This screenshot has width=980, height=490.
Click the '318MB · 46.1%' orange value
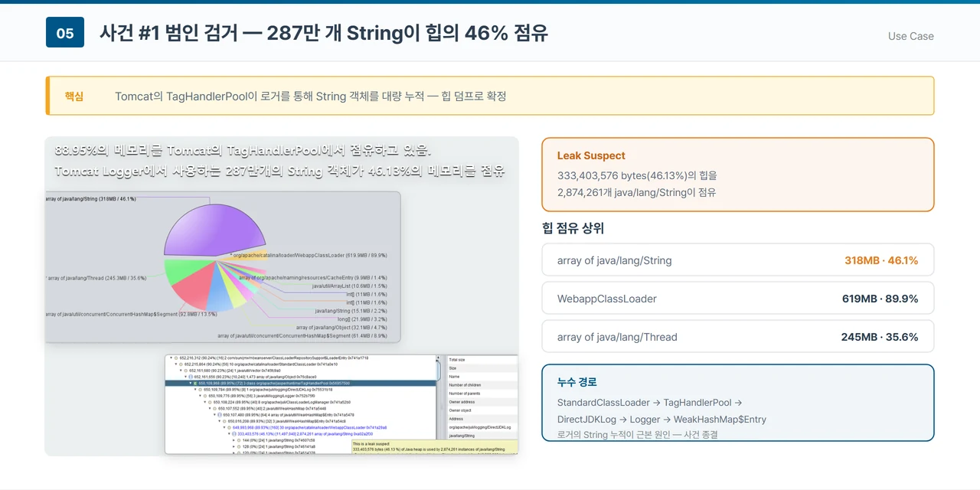(x=881, y=260)
